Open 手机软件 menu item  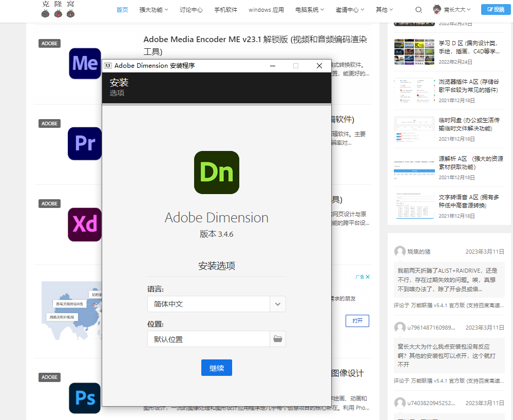tap(226, 10)
